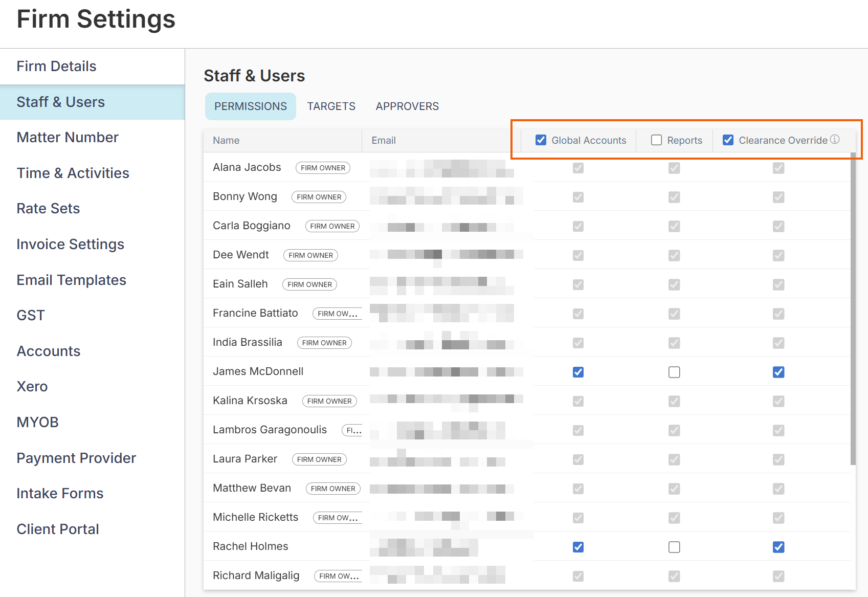The image size is (868, 597).
Task: Enable the Reports header checkbox
Action: pos(656,140)
